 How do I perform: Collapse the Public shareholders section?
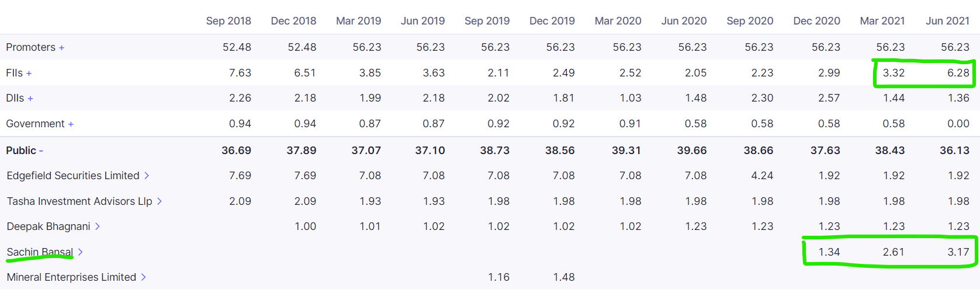click(41, 151)
